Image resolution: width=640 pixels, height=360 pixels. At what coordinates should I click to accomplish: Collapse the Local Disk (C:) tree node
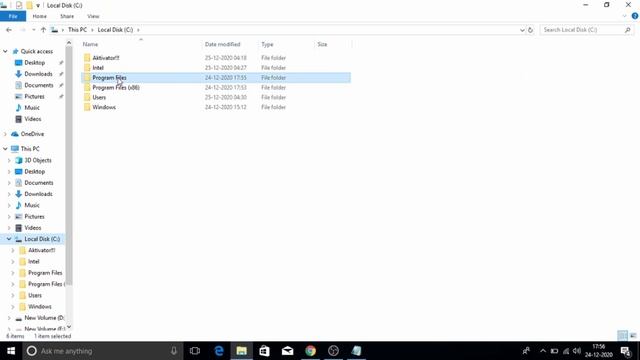click(x=9, y=239)
